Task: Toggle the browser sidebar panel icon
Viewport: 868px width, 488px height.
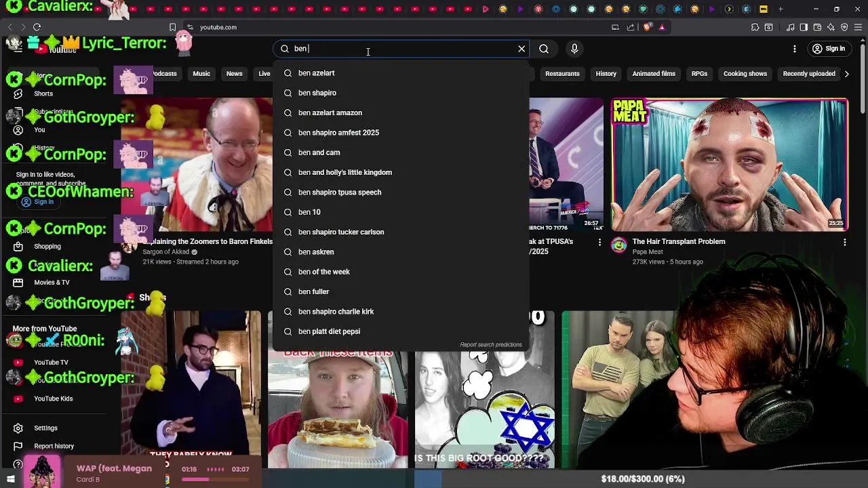Action: click(x=804, y=27)
